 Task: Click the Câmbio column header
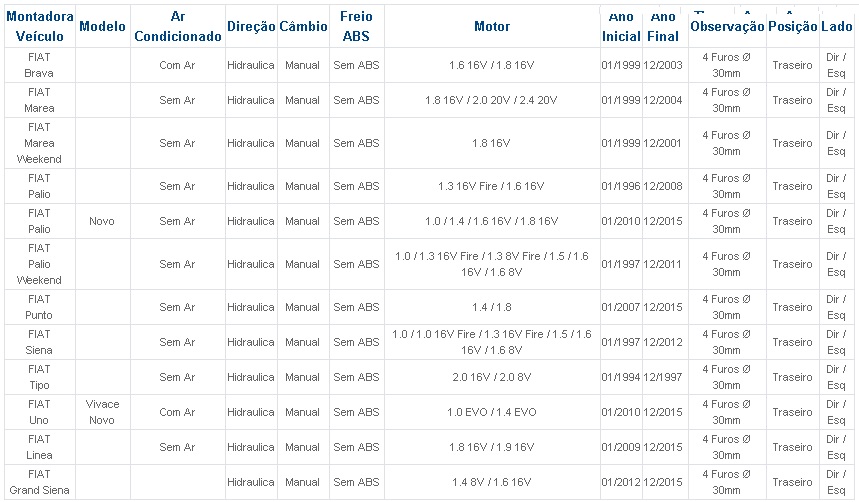click(x=303, y=26)
